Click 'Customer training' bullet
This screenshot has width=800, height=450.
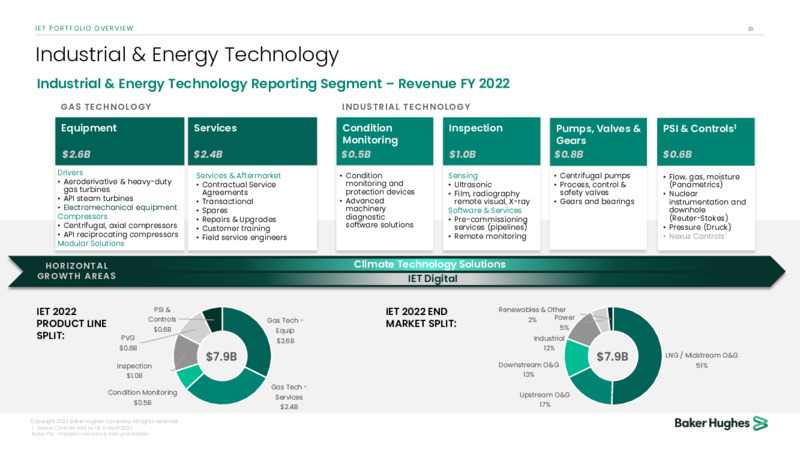coord(233,228)
